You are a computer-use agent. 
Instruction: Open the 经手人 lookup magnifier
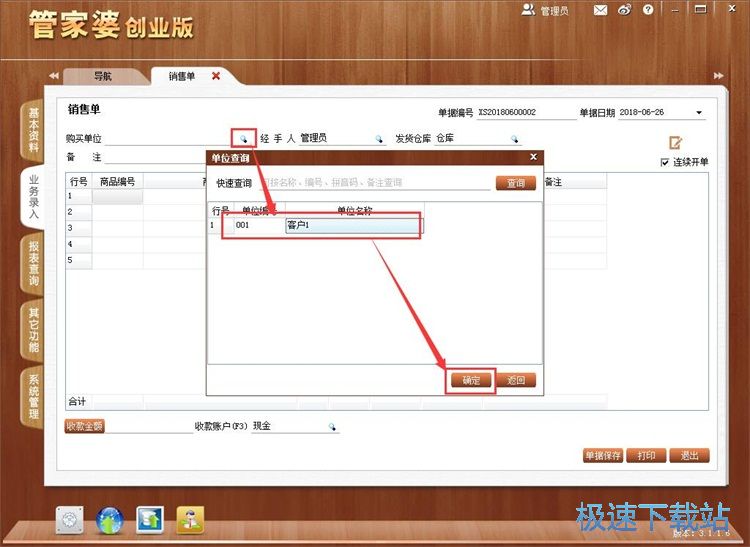(x=379, y=139)
